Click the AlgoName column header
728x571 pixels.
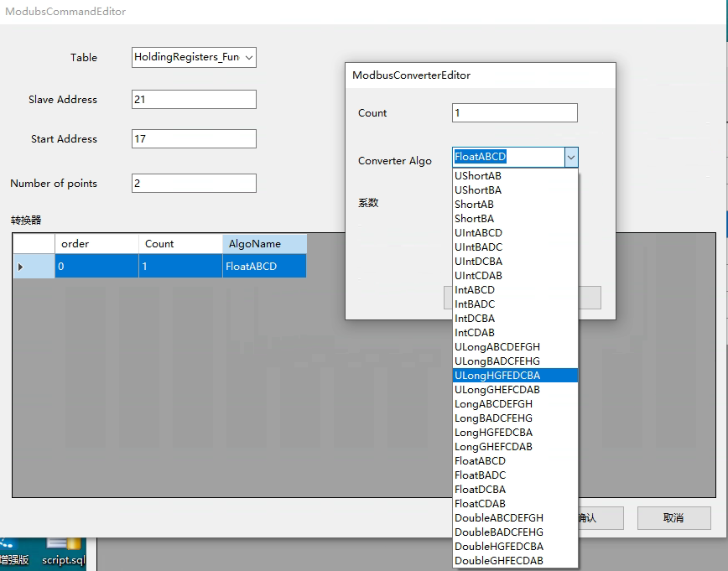click(x=264, y=244)
